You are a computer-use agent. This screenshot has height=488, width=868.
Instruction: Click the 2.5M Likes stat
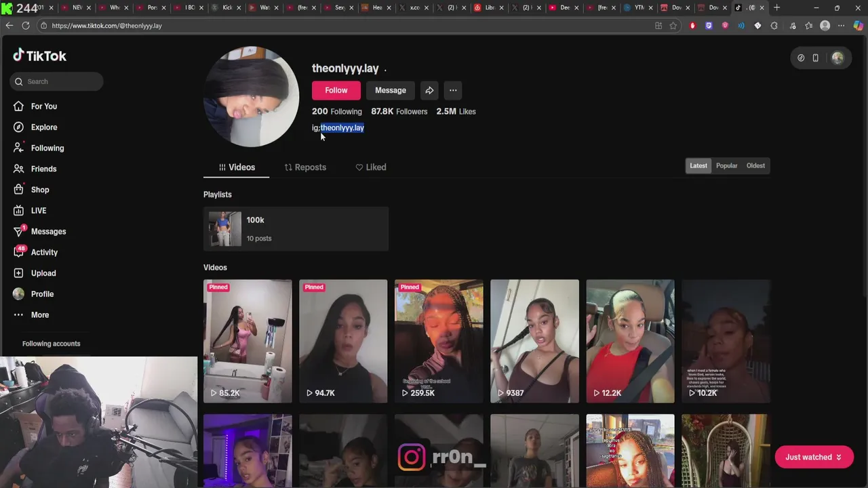(x=456, y=111)
